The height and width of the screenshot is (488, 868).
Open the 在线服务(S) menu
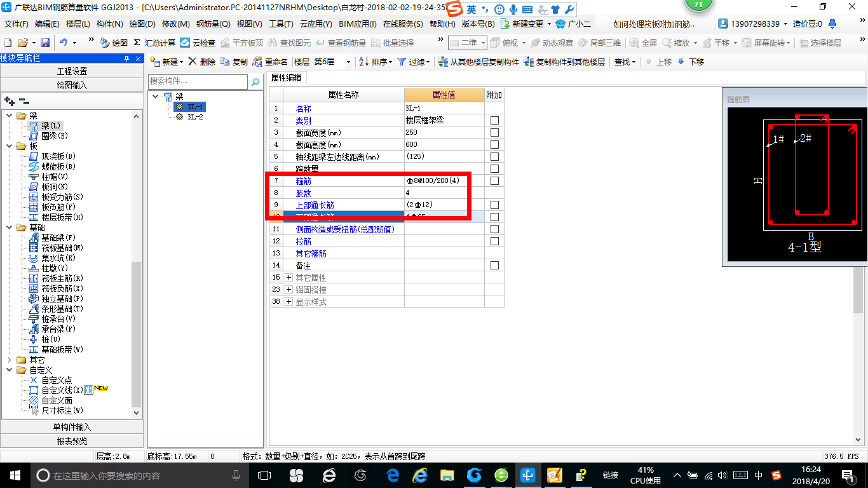click(x=403, y=24)
